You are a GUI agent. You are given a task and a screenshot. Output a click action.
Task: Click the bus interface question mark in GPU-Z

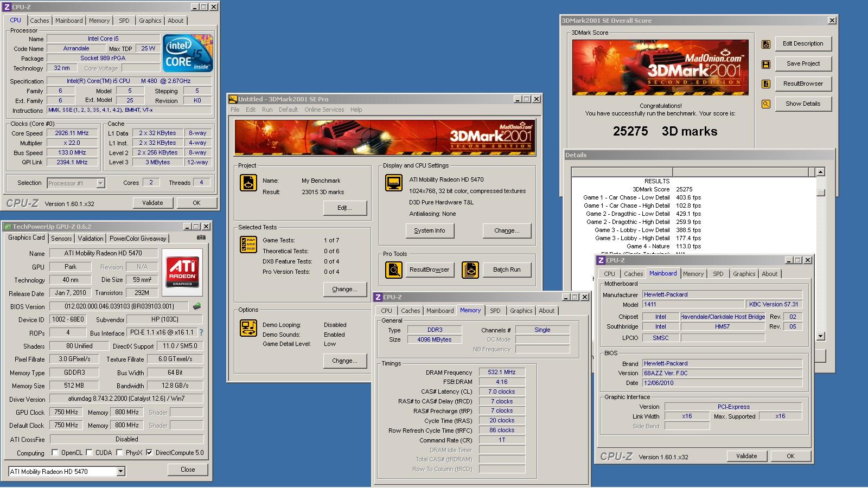(x=201, y=332)
